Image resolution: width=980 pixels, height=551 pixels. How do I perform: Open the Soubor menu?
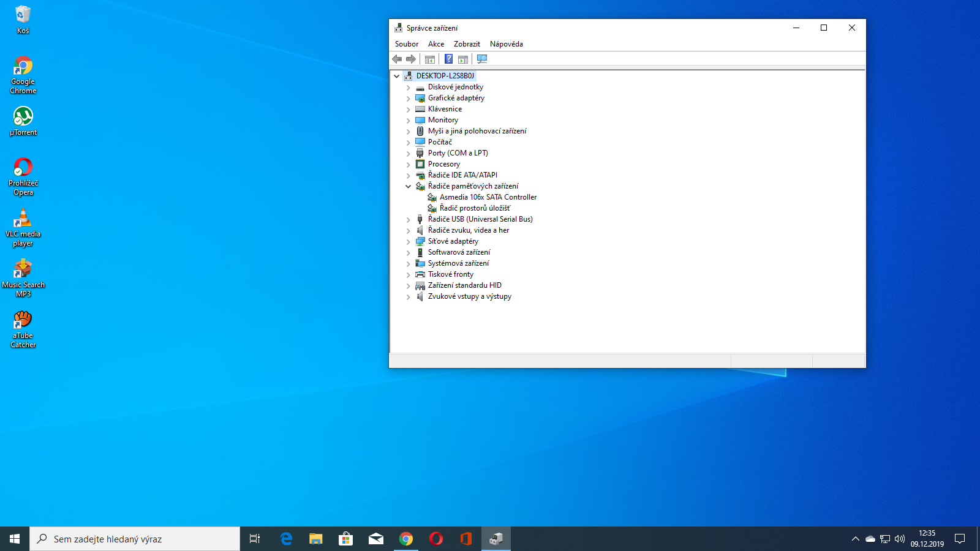(x=407, y=44)
